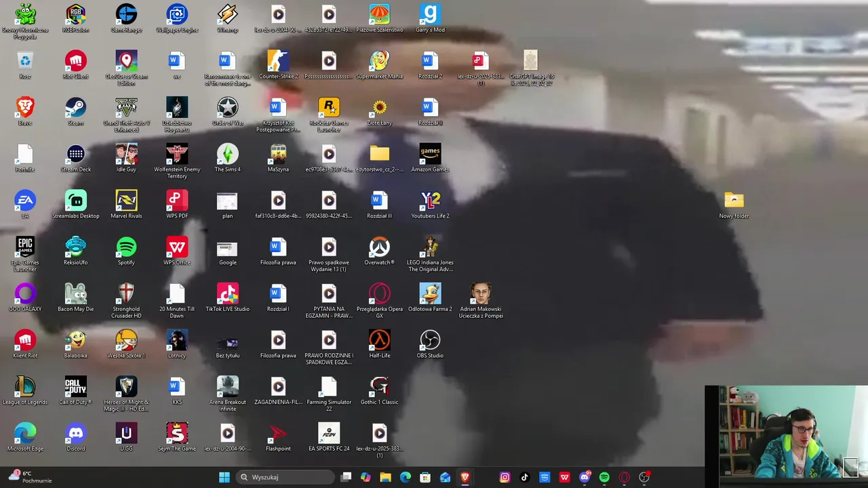The image size is (868, 488).
Task: Open the Farming Simulator 22 file
Action: click(329, 394)
